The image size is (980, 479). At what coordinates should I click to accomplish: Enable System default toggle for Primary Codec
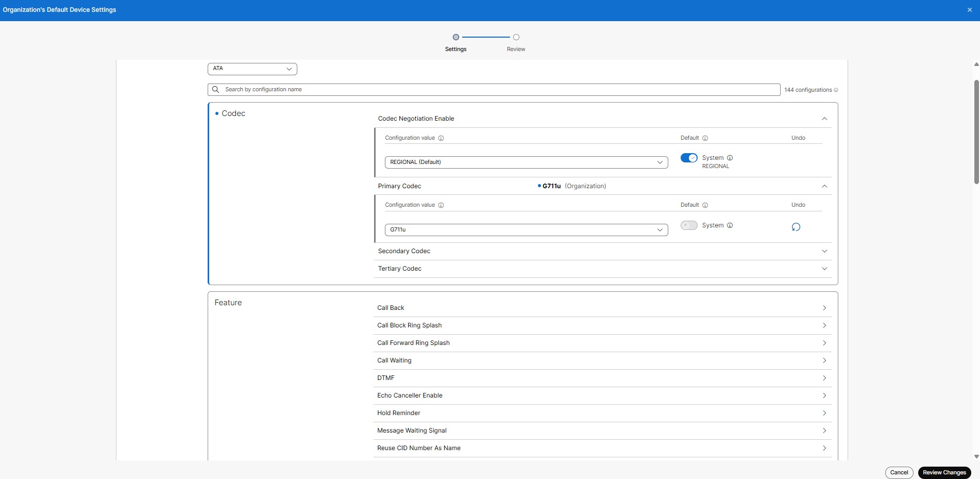click(x=689, y=225)
